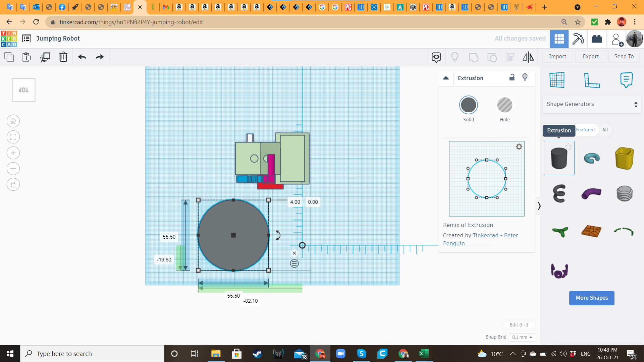Switch to the Featured tab
The height and width of the screenshot is (362, 644).
(x=585, y=130)
